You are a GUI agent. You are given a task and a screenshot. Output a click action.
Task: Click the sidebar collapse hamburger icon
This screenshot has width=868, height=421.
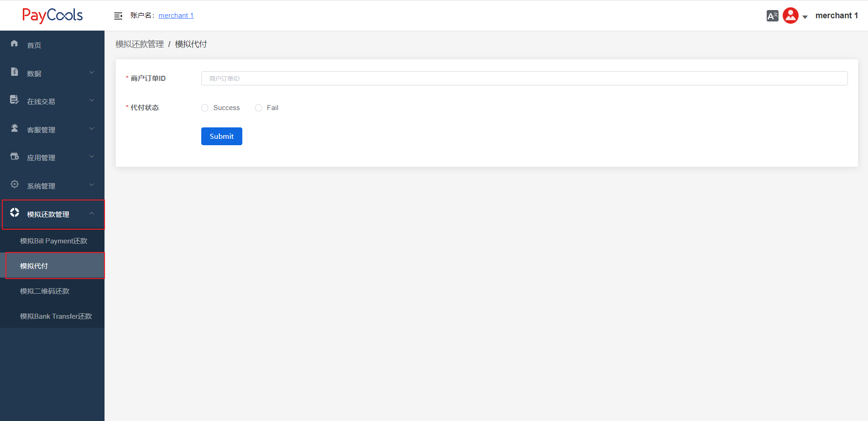pos(118,15)
